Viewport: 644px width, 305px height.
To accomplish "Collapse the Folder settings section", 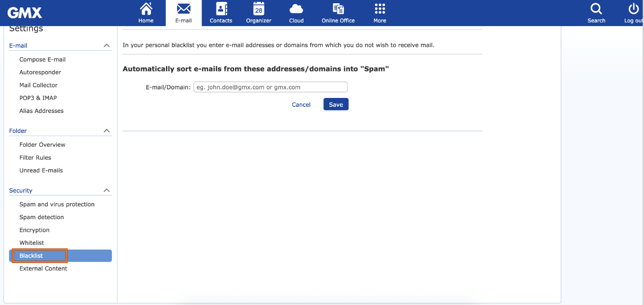I will click(x=107, y=131).
